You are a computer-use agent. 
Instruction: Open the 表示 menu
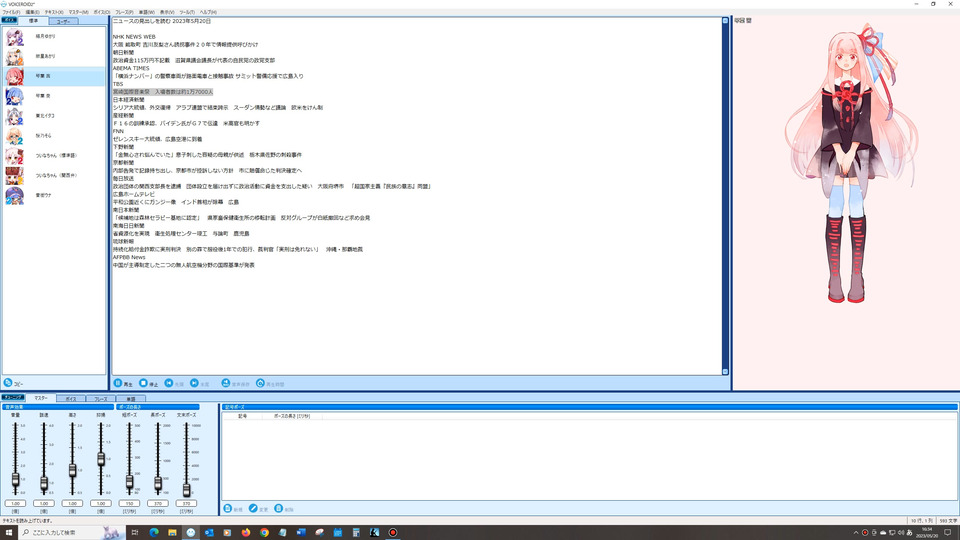click(x=167, y=12)
